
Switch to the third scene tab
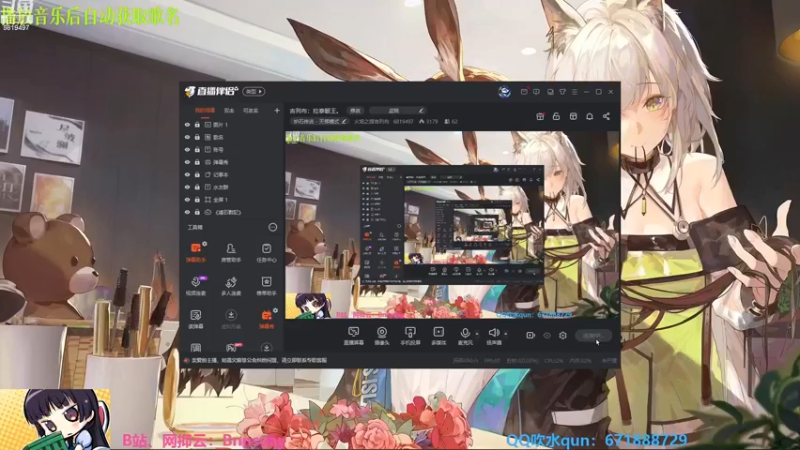251,110
